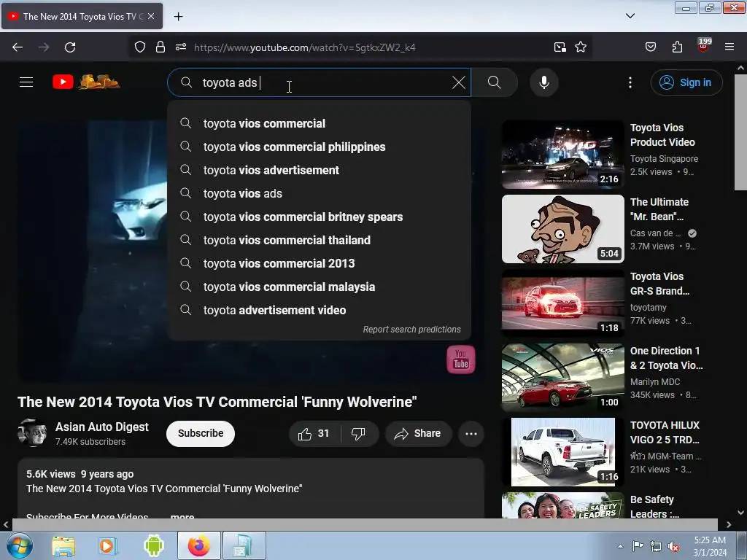Open site permissions icon in address bar
Image resolution: width=747 pixels, height=560 pixels.
181,47
